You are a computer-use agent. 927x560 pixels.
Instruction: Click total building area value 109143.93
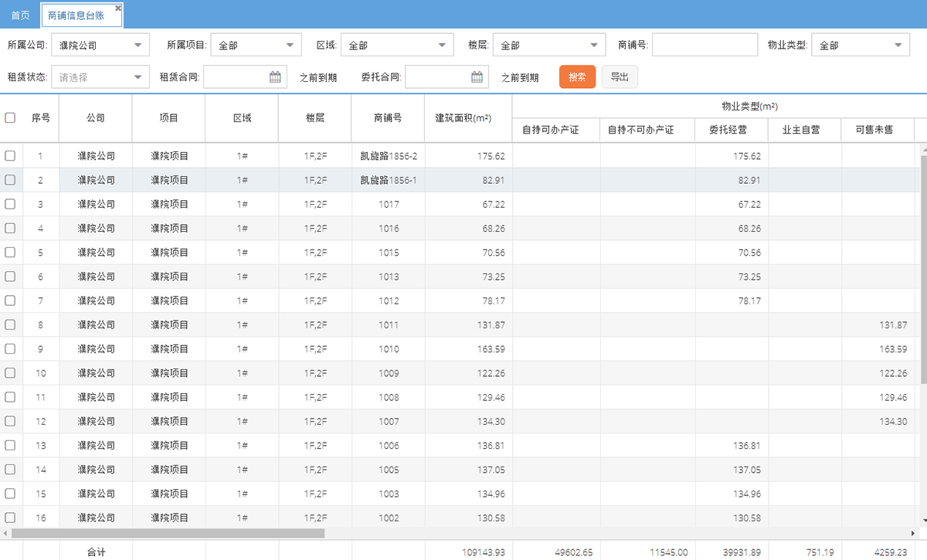pyautogui.click(x=483, y=552)
